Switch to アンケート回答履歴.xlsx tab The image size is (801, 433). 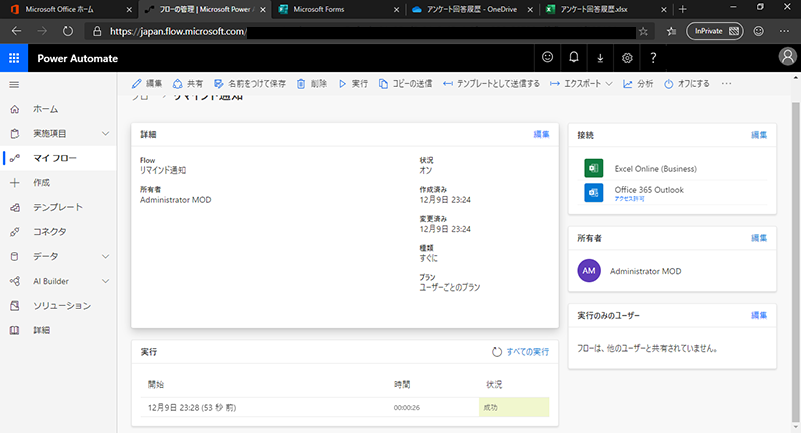(606, 9)
